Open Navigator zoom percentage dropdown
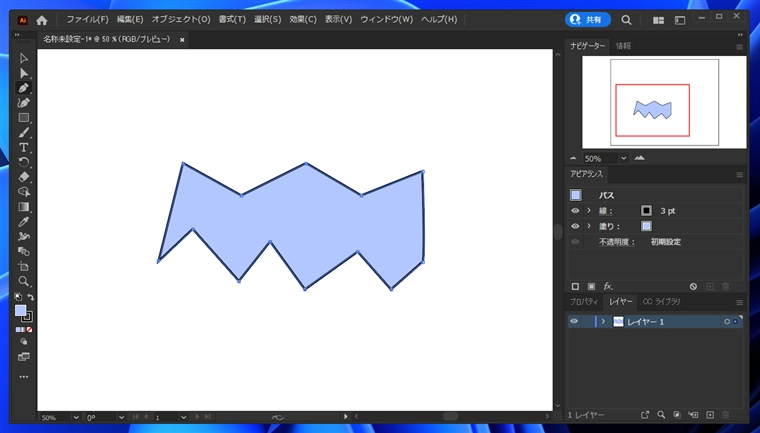The width and height of the screenshot is (760, 433). [623, 159]
